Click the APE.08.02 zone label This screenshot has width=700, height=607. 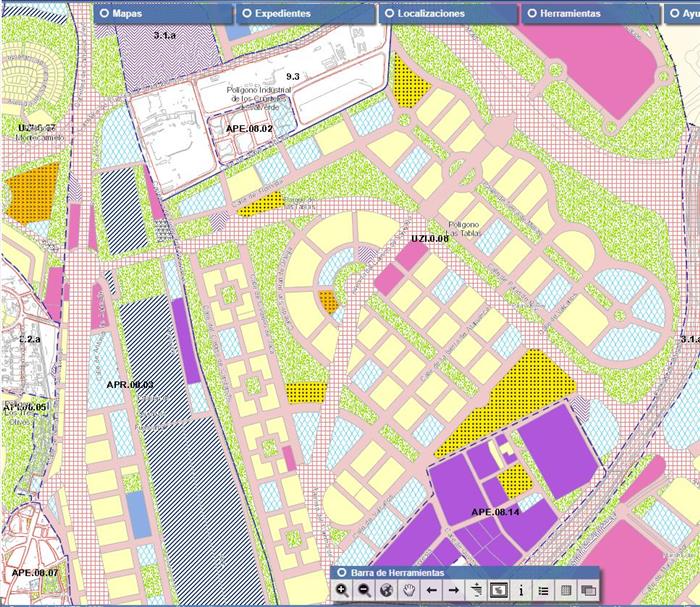(x=249, y=129)
